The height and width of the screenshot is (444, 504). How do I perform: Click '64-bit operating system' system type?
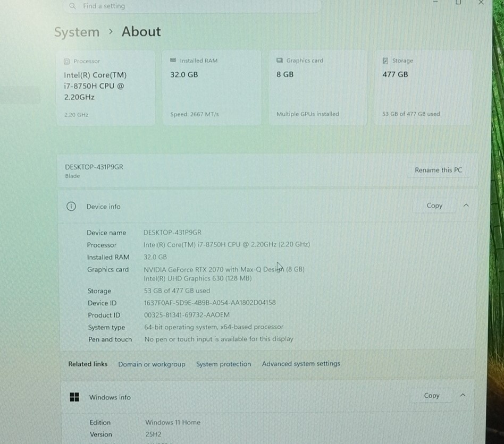214,327
